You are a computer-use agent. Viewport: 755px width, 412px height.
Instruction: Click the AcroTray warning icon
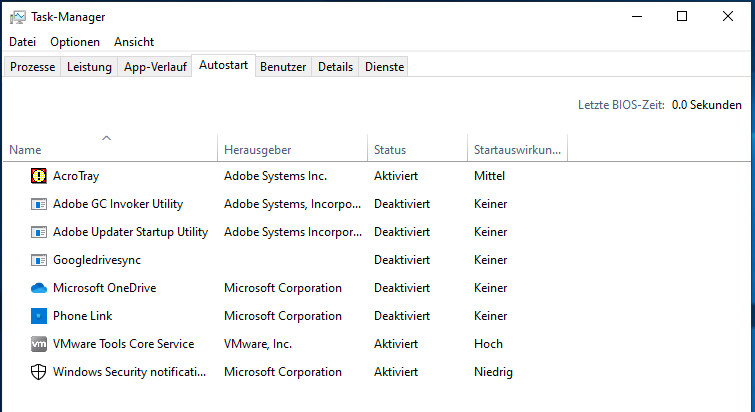point(39,176)
